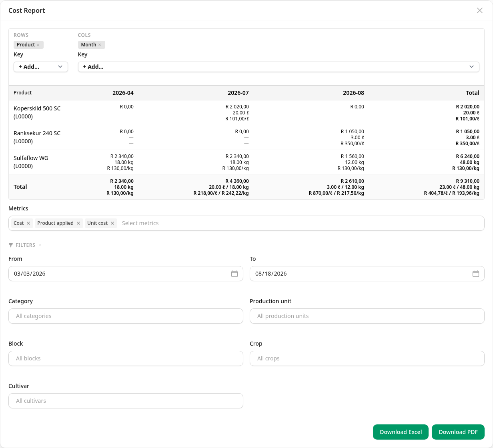
Task: Remove the Month column tag
Action: (x=100, y=45)
